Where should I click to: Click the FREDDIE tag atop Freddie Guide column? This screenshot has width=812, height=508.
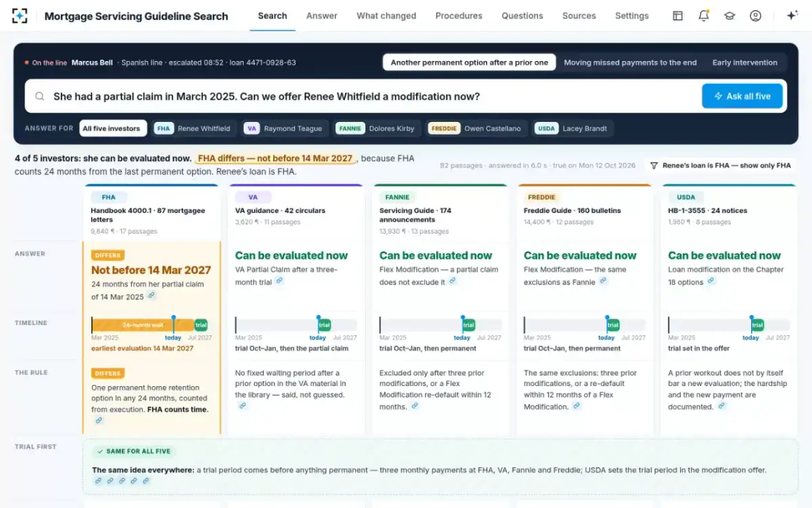click(541, 197)
